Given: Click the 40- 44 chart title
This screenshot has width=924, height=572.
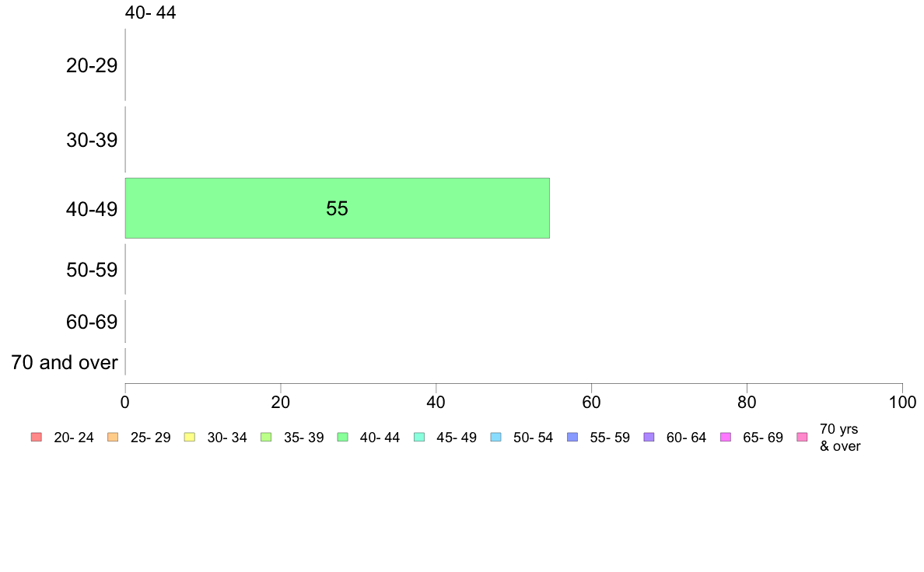Looking at the screenshot, I should 150,12.
